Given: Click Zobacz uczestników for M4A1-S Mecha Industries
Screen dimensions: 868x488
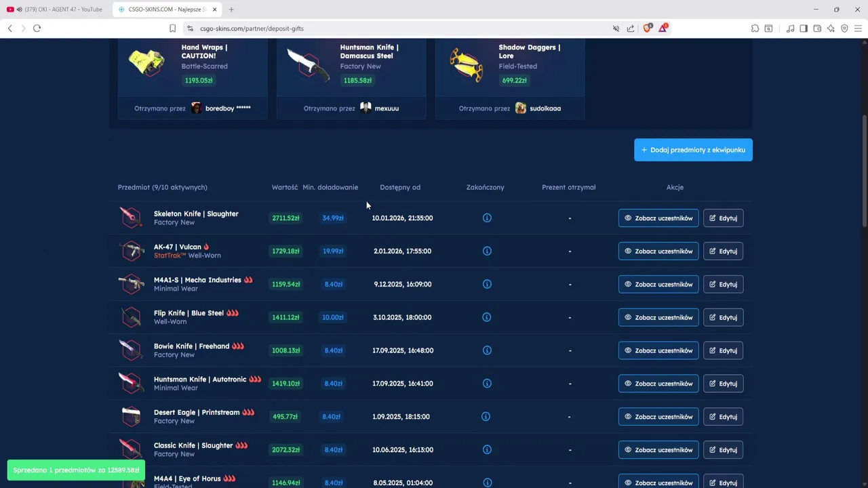Looking at the screenshot, I should (x=658, y=284).
